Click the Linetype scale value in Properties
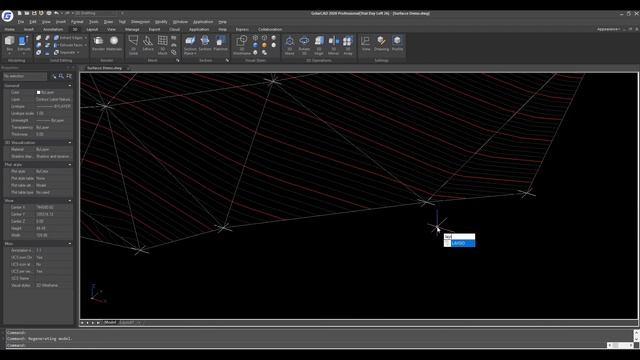 [53, 113]
